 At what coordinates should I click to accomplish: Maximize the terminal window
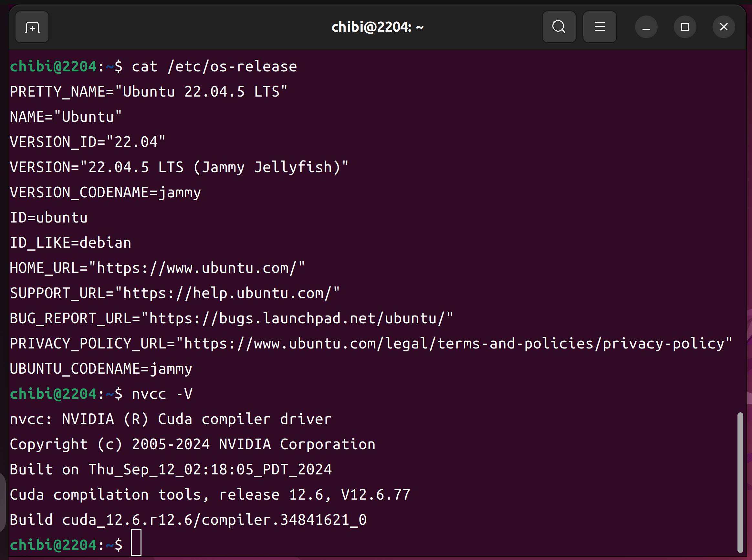point(685,27)
